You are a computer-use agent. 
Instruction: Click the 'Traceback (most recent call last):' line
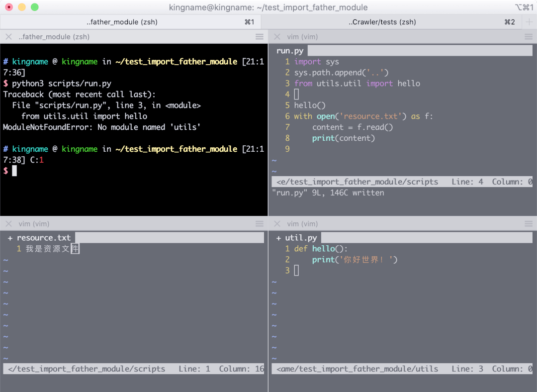pyautogui.click(x=79, y=95)
